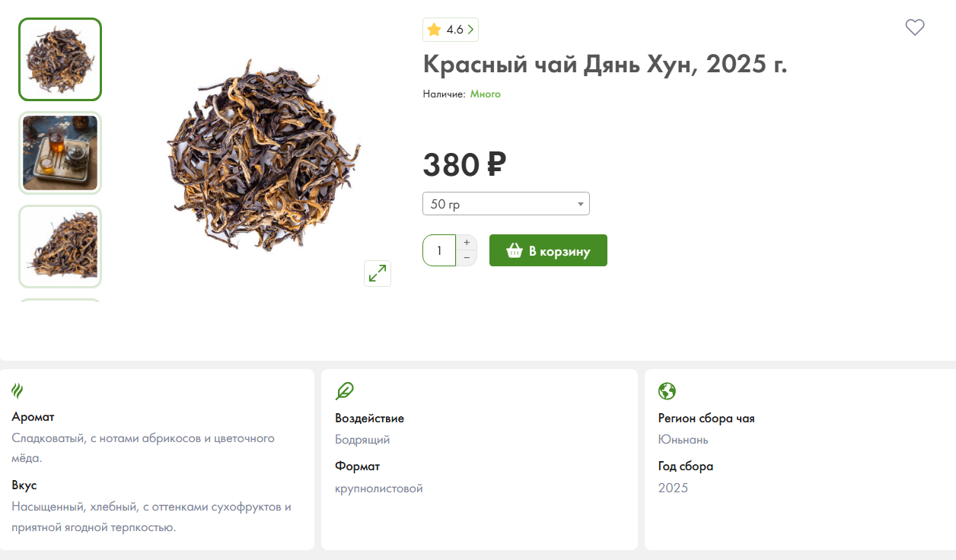Click the aroma steam icon

click(x=18, y=391)
